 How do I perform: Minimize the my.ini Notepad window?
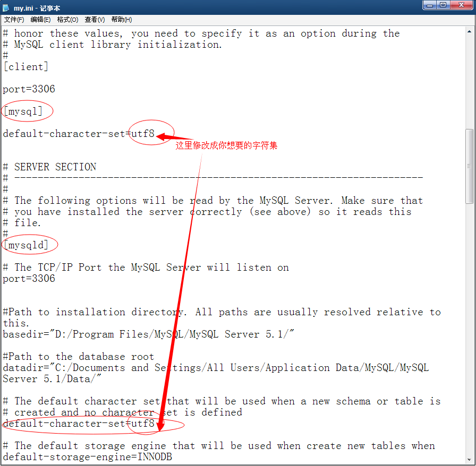click(x=430, y=5)
